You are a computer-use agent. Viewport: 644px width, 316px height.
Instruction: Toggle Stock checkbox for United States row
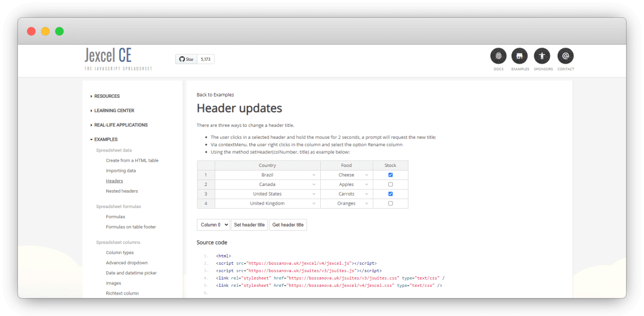tap(391, 194)
